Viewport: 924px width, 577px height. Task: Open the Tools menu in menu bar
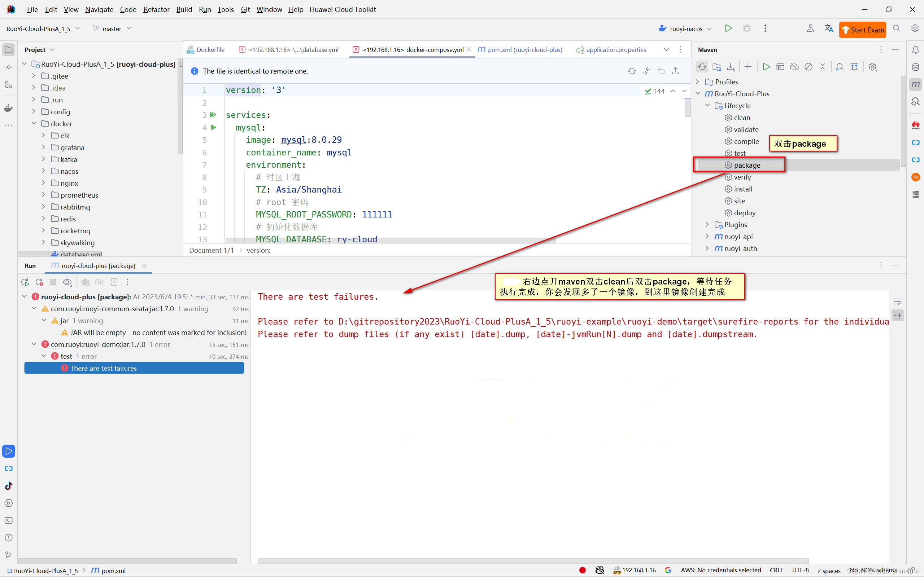(226, 9)
